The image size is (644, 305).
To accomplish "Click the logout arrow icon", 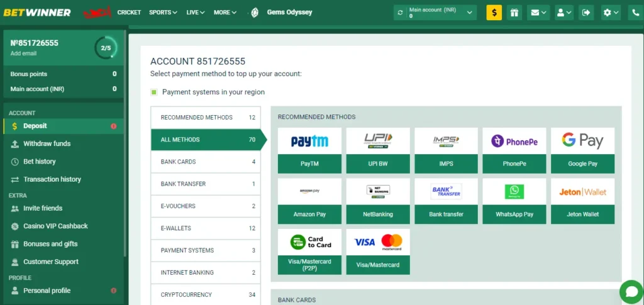I will click(586, 13).
